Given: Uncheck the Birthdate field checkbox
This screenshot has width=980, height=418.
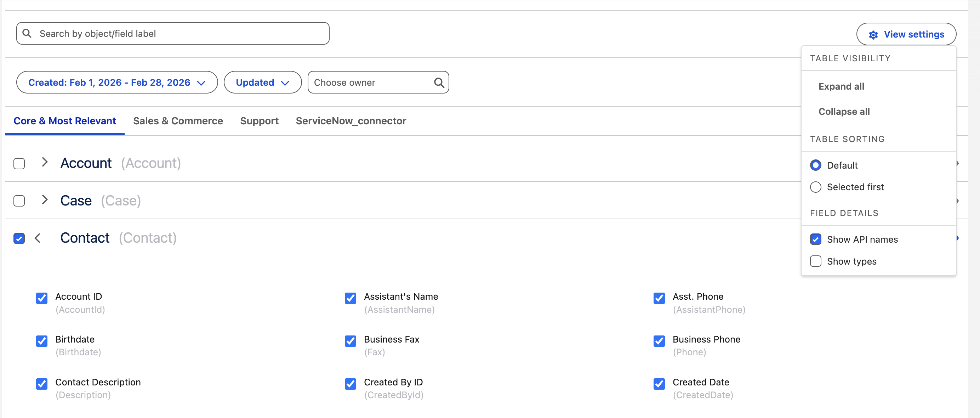Looking at the screenshot, I should pos(42,341).
